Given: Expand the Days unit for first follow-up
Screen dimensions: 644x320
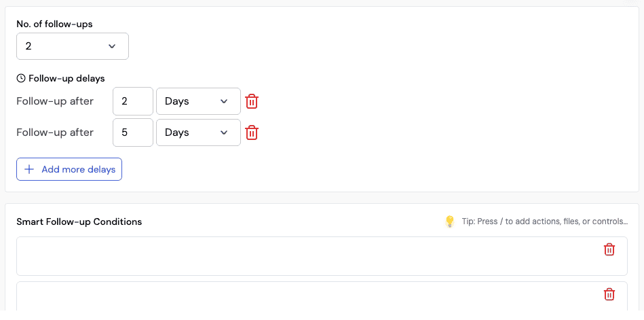Looking at the screenshot, I should [198, 101].
